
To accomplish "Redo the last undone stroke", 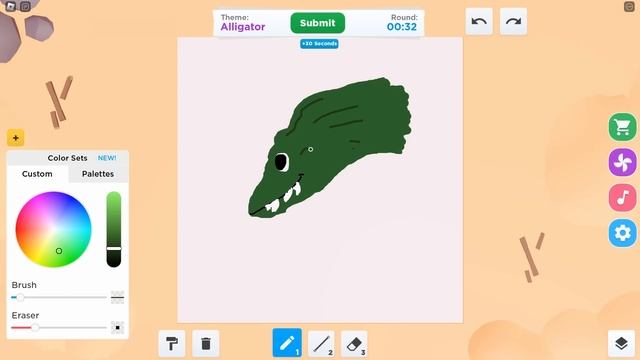I will [513, 21].
